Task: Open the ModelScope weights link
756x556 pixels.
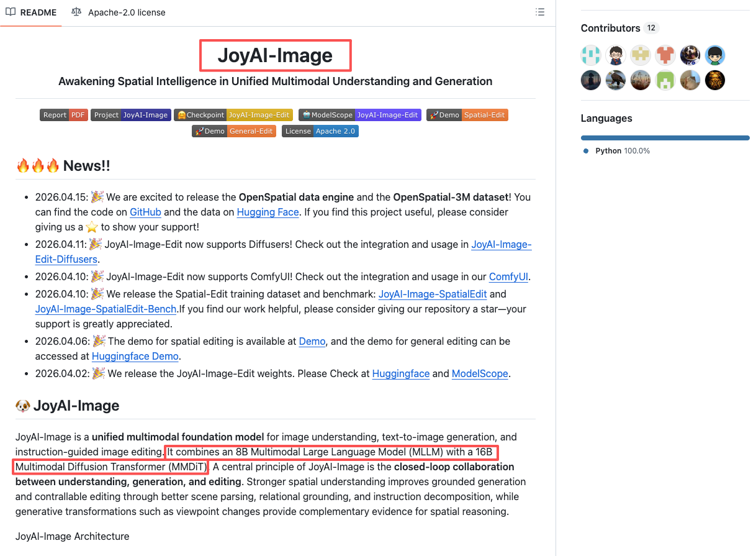Action: tap(480, 373)
